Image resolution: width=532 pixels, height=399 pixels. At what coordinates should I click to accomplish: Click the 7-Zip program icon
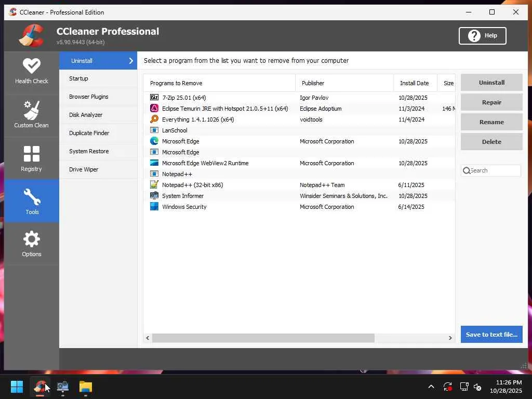(154, 97)
